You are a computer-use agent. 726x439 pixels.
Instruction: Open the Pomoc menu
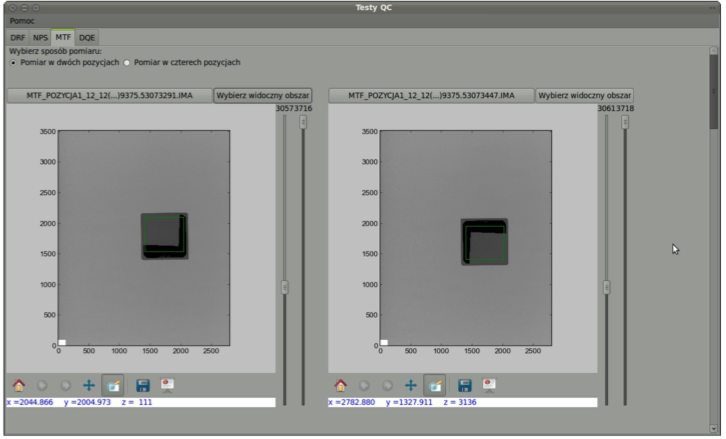point(22,20)
